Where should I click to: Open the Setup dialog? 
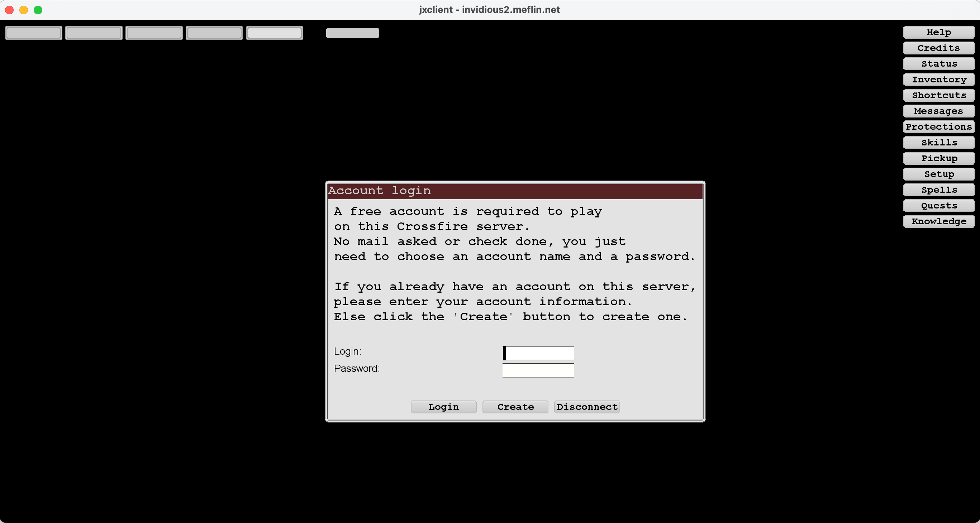938,174
